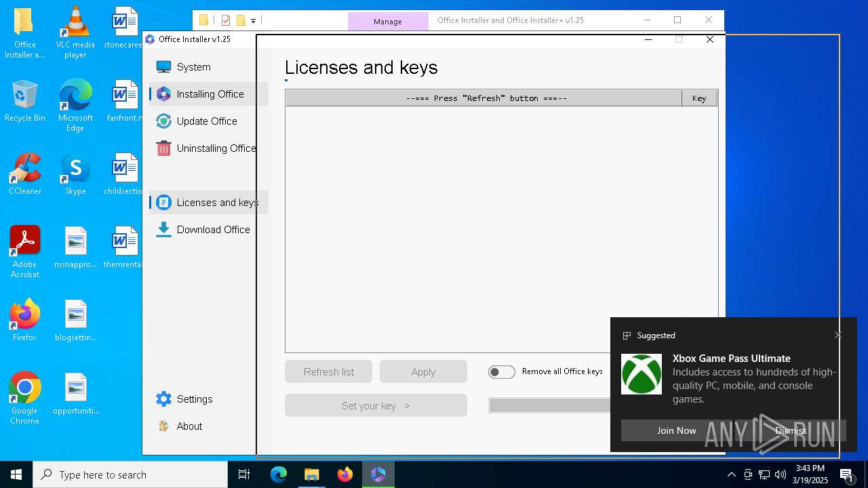Select the Manage tab in File Explorer
Viewport: 868px width, 488px height.
388,22
